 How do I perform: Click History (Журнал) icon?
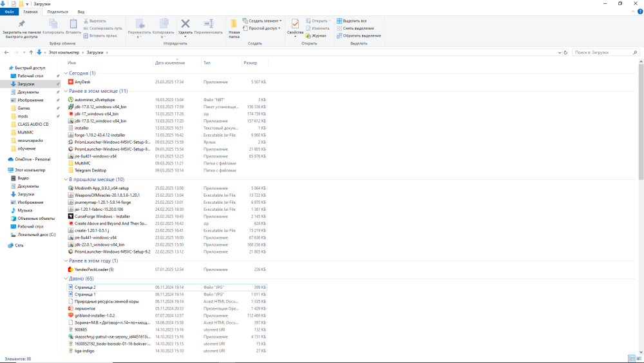click(308, 35)
